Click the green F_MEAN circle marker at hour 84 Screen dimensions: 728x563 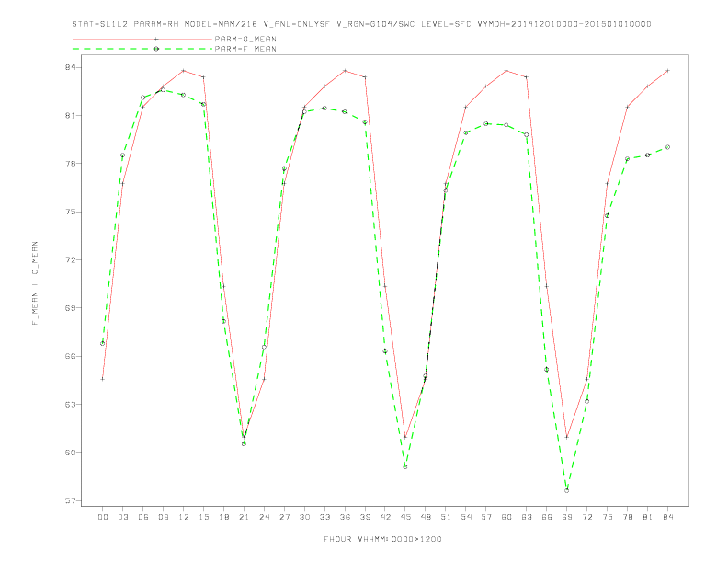(x=668, y=147)
